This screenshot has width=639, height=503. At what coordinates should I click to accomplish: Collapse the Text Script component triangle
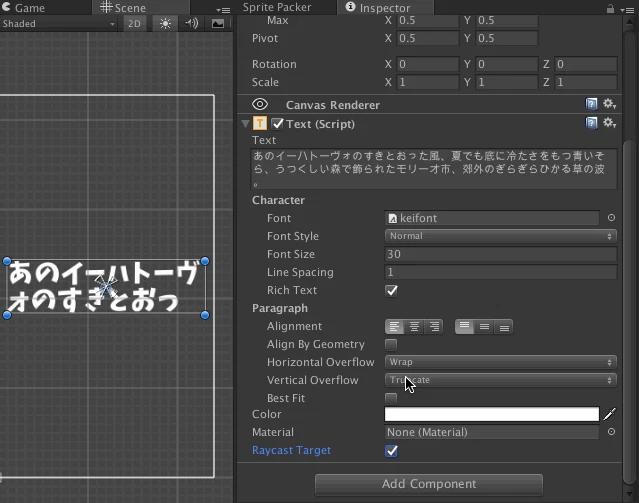(x=245, y=124)
